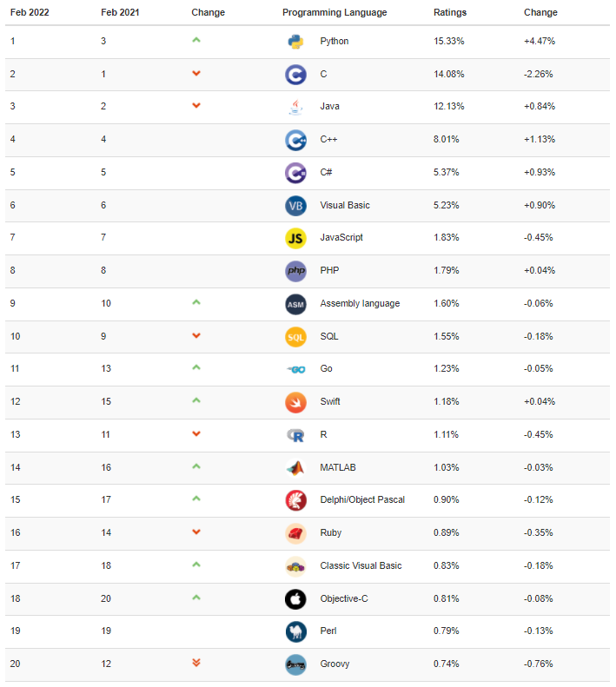Click the Feb 2022 column header
This screenshot has height=687, width=616.
click(x=30, y=13)
